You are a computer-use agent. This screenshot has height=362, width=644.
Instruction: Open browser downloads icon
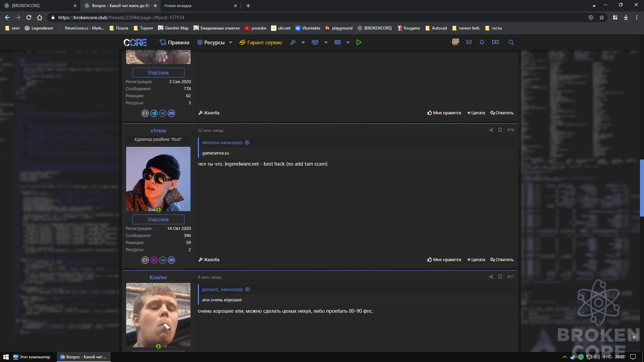pos(626,17)
